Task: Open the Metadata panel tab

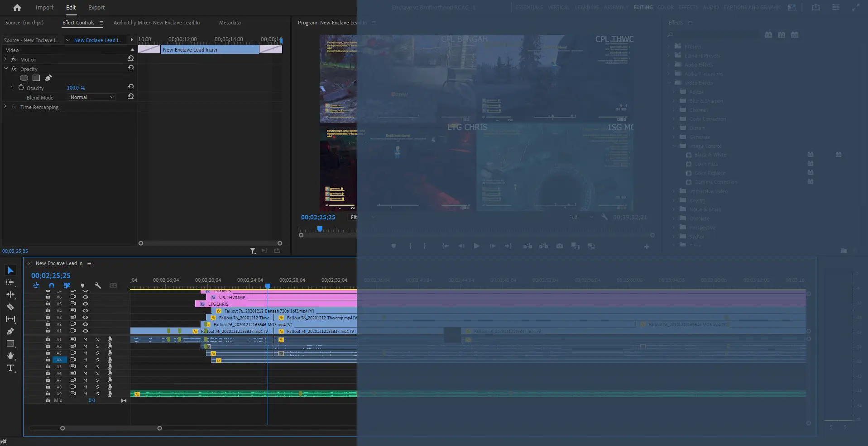Action: 230,23
